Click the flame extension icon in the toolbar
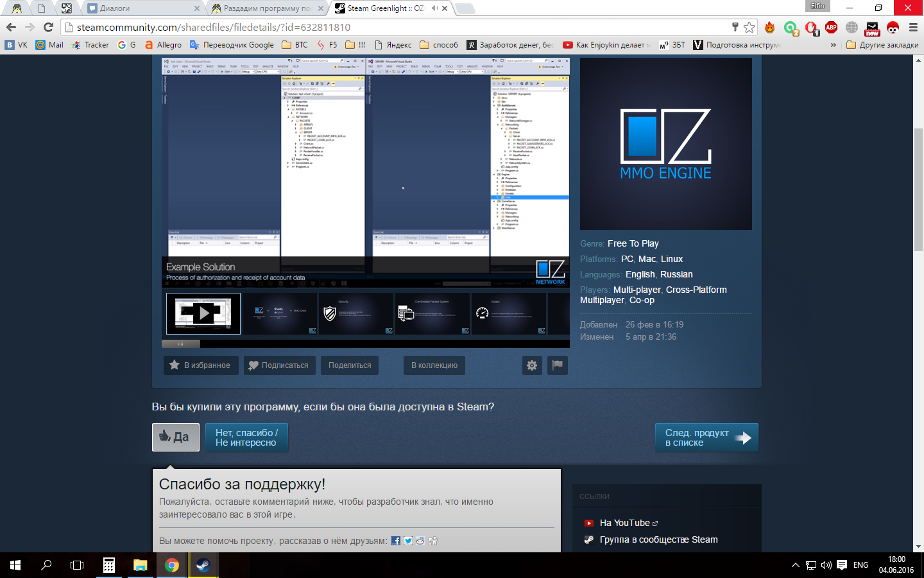Screen dimensions: 924x578 pyautogui.click(x=770, y=27)
